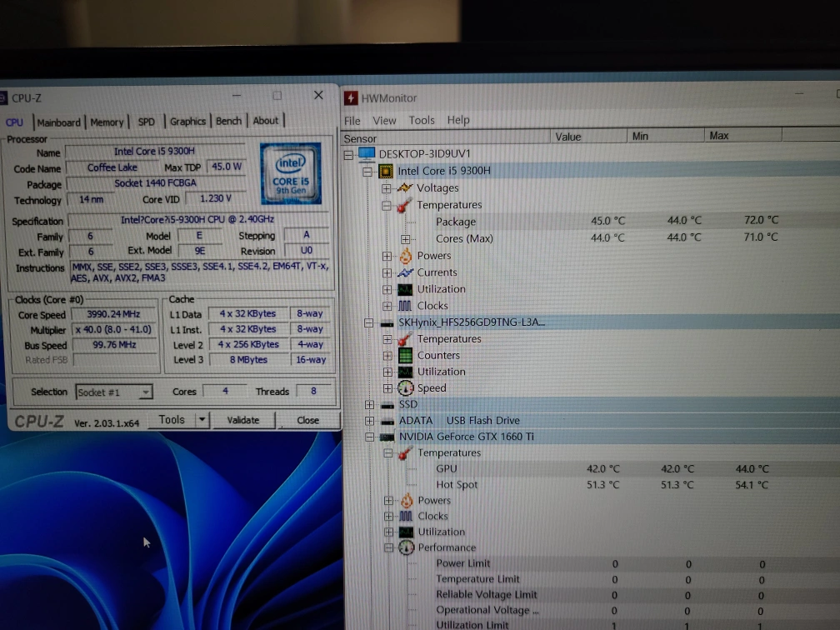Click the Max column header
This screenshot has height=630, width=840.
coord(742,136)
